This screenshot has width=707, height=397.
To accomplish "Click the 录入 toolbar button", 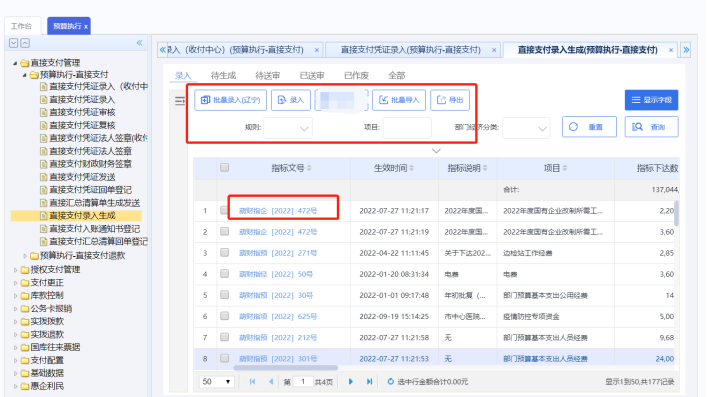I will point(291,100).
